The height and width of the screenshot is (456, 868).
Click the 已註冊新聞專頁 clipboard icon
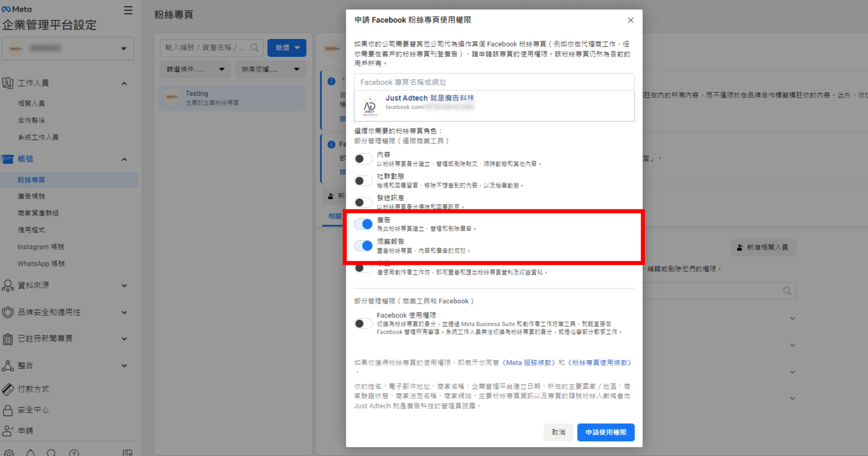click(x=8, y=339)
